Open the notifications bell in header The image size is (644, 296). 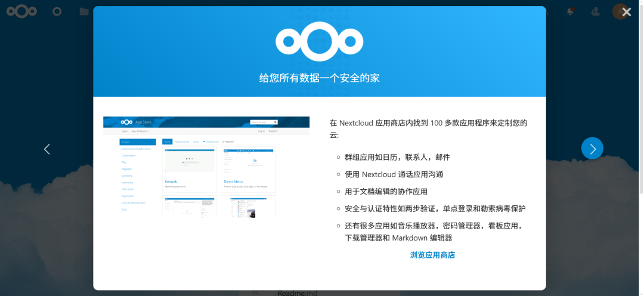570,11
